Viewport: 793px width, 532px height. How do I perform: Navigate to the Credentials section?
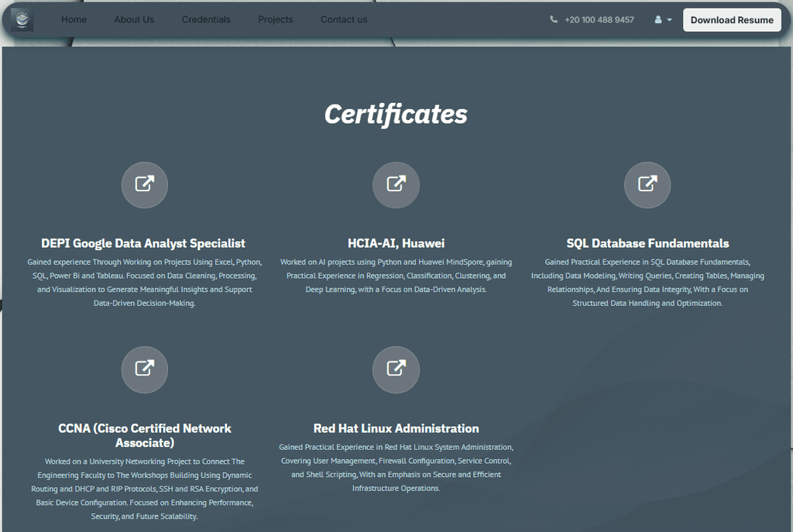[206, 19]
